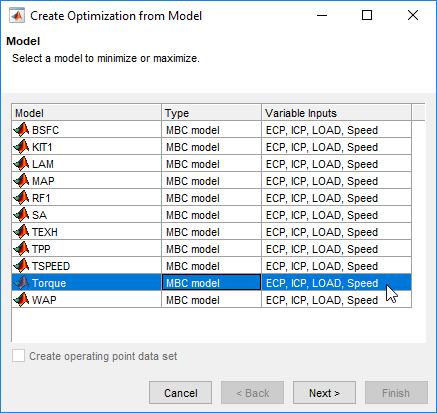This screenshot has width=437, height=413.
Task: Toggle Create operating point data set checkbox
Action: click(x=18, y=356)
